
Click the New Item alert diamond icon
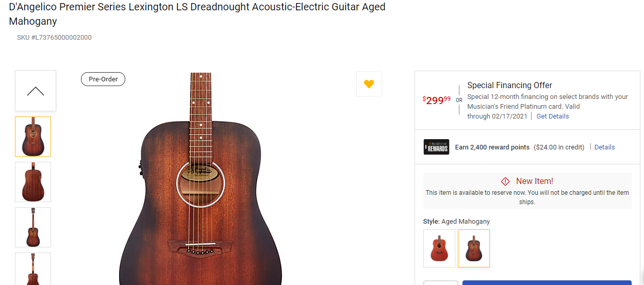505,181
